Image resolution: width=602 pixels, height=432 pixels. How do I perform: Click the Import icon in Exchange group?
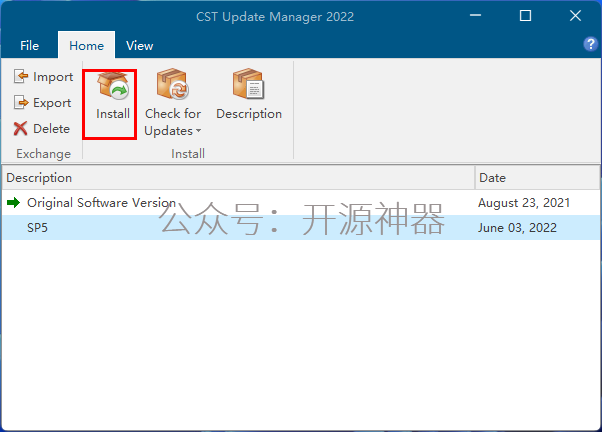[x=21, y=76]
